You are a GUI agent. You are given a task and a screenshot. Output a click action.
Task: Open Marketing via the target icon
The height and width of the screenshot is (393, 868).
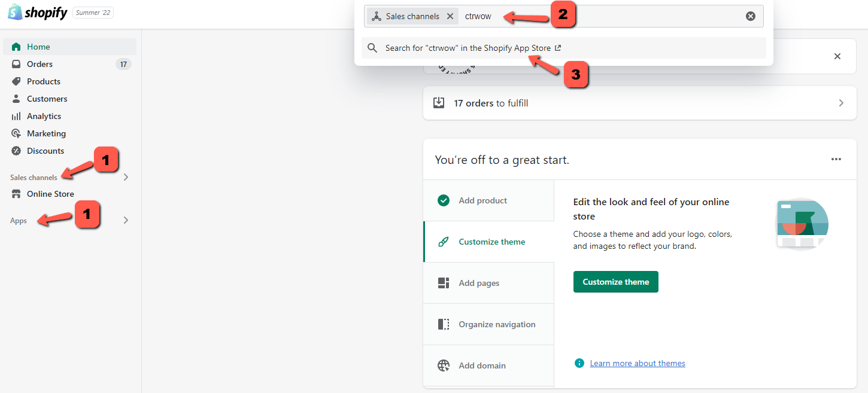click(16, 133)
